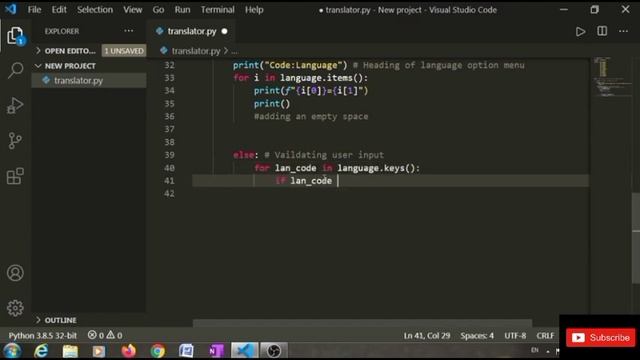Open File Explorer from taskbar
The image size is (640, 360).
(70, 351)
